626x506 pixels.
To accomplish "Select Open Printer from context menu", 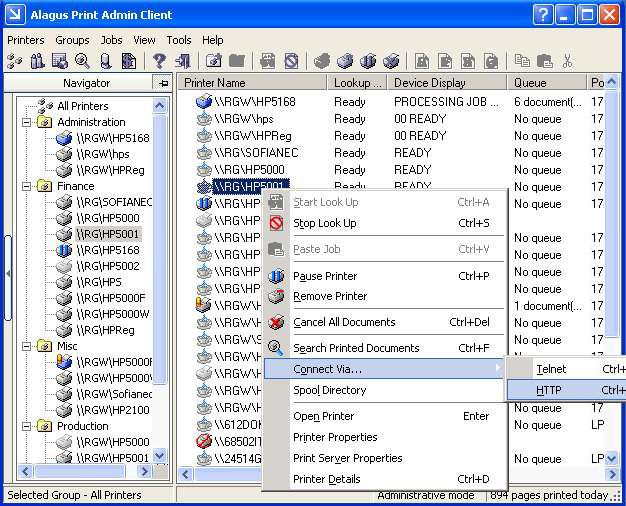I will [x=383, y=416].
